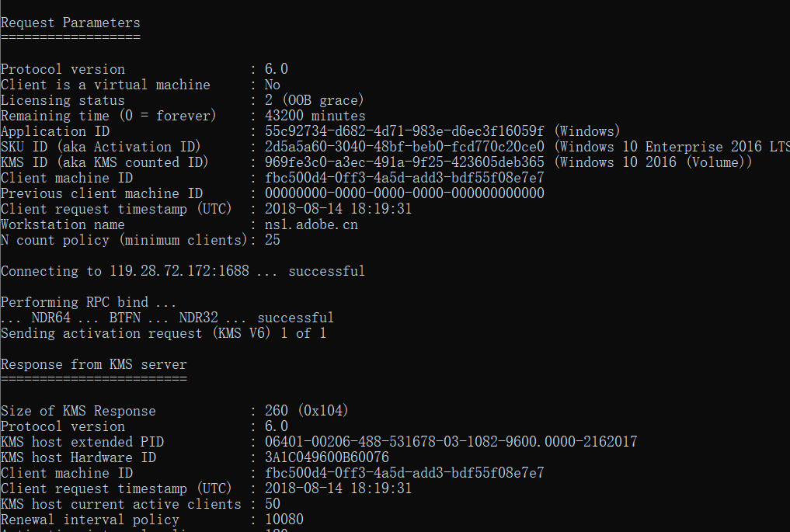Click the "Performing RPC bind" line
This screenshot has height=532, width=790.
[89, 302]
